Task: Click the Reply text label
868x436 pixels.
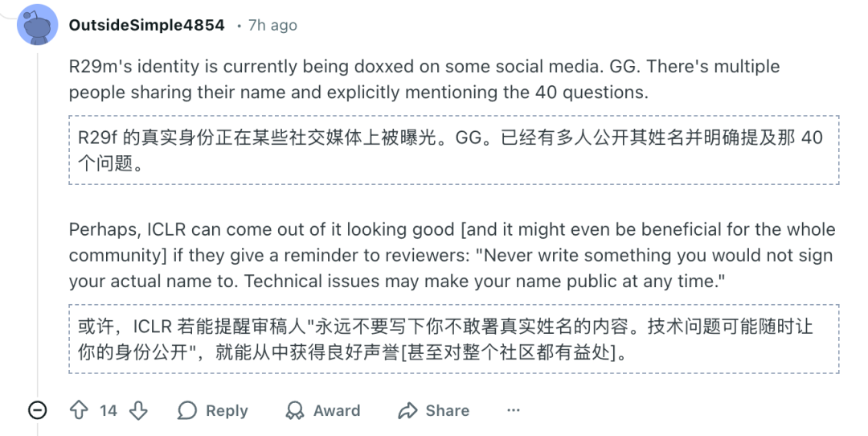Action: click(227, 410)
